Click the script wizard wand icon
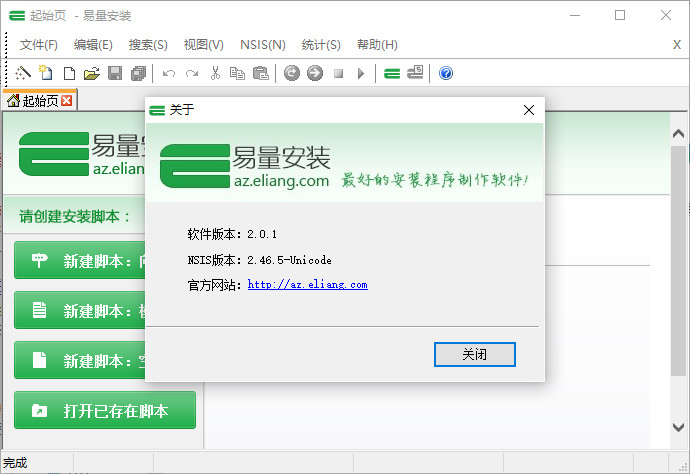The image size is (690, 474). (x=23, y=73)
